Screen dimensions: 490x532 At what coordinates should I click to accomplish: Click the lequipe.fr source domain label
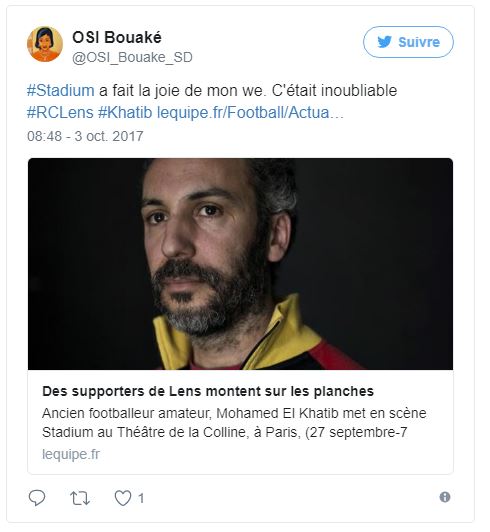coord(71,454)
